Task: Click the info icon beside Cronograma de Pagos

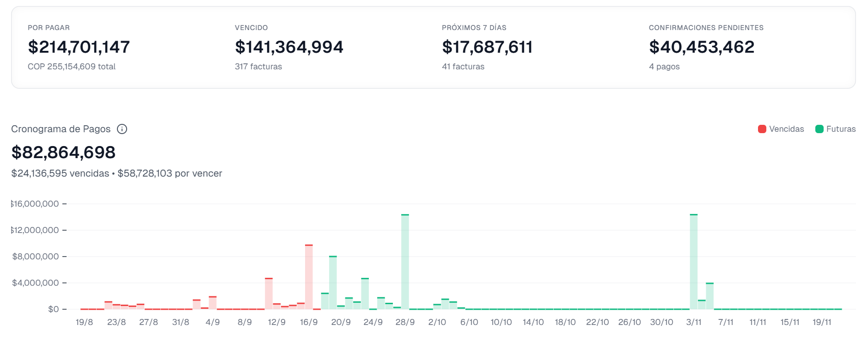Action: pos(122,129)
